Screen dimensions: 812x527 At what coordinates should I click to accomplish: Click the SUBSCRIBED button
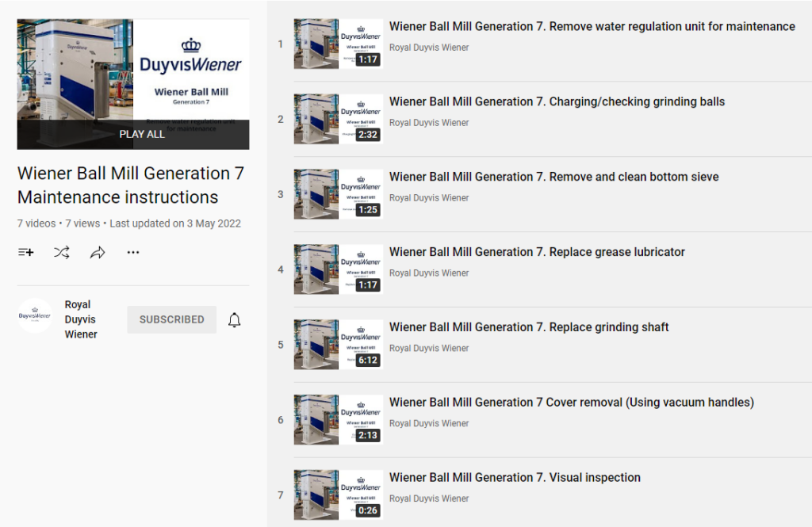tap(172, 319)
